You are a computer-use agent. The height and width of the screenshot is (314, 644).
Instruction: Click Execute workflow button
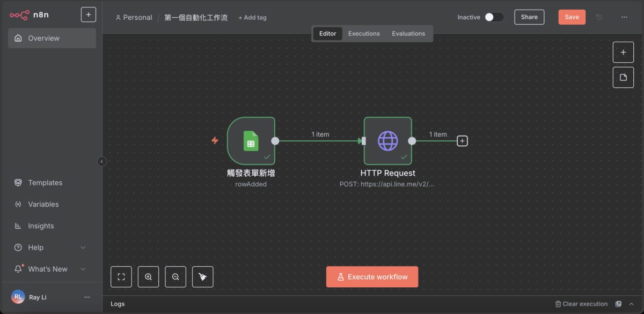(x=372, y=277)
